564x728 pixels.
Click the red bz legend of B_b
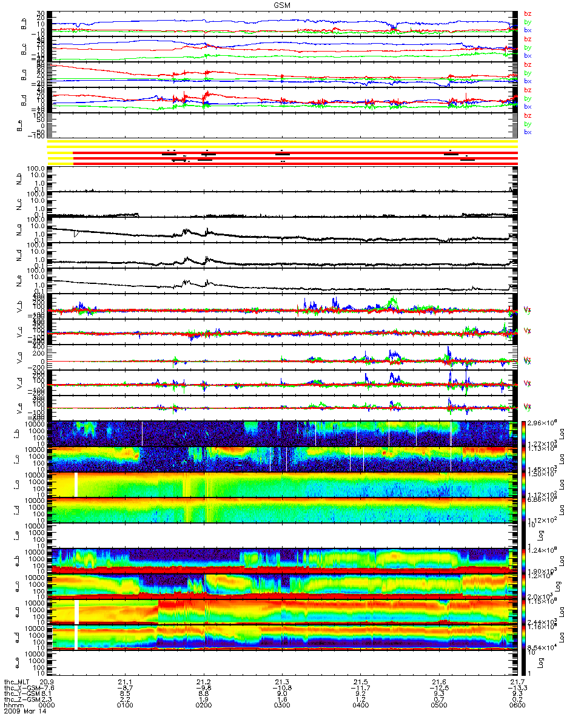[x=528, y=13]
